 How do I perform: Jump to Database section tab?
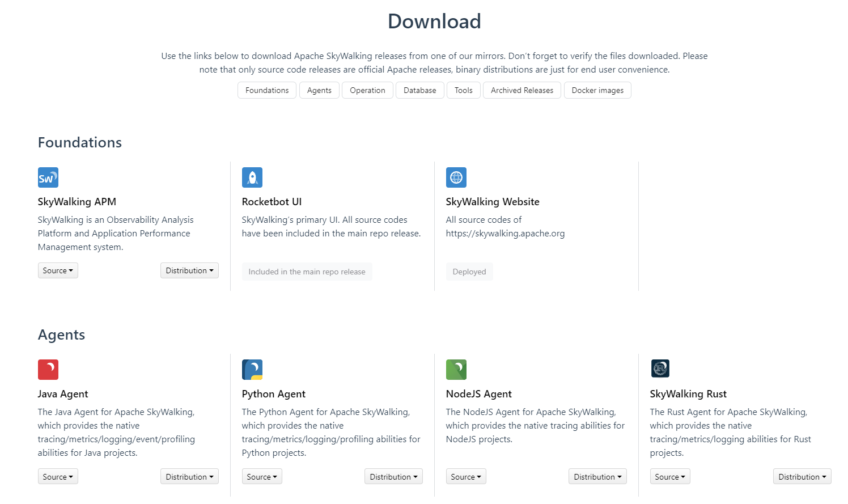[x=420, y=90]
